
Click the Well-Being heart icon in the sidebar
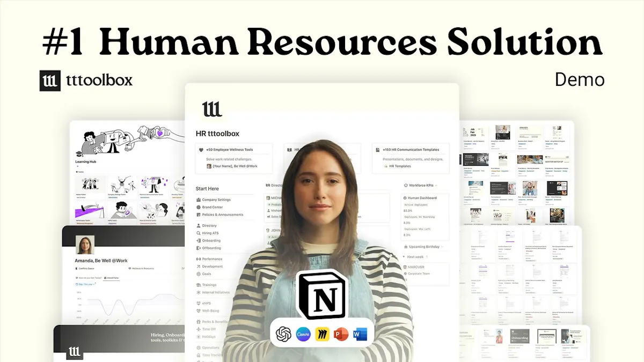point(198,311)
